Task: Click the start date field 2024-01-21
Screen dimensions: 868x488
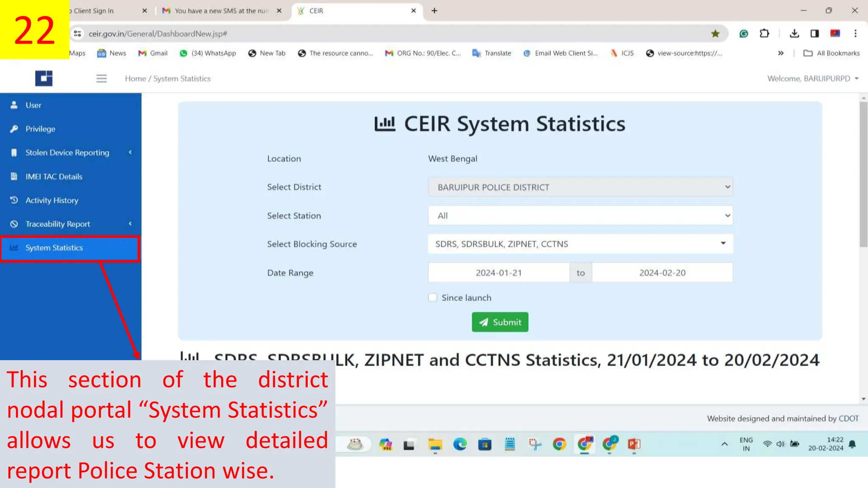Action: pos(498,272)
